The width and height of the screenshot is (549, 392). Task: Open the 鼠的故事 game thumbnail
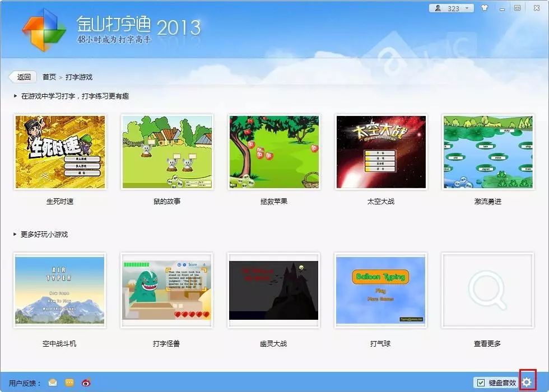pyautogui.click(x=167, y=152)
